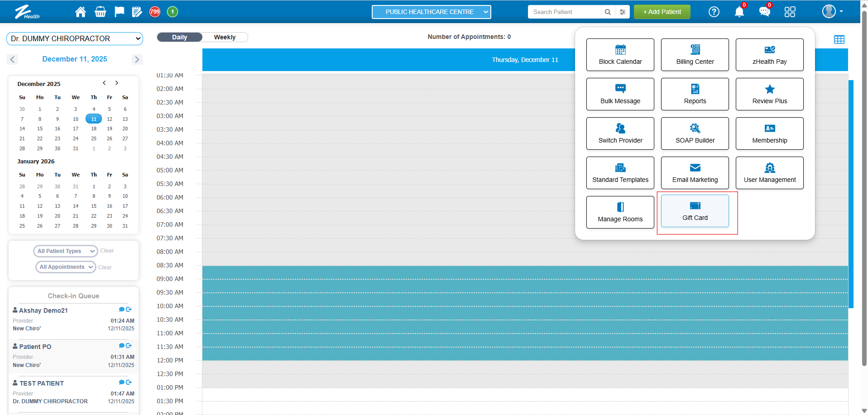Open the notes pencil icon
The image size is (868, 415).
pyautogui.click(x=137, y=12)
